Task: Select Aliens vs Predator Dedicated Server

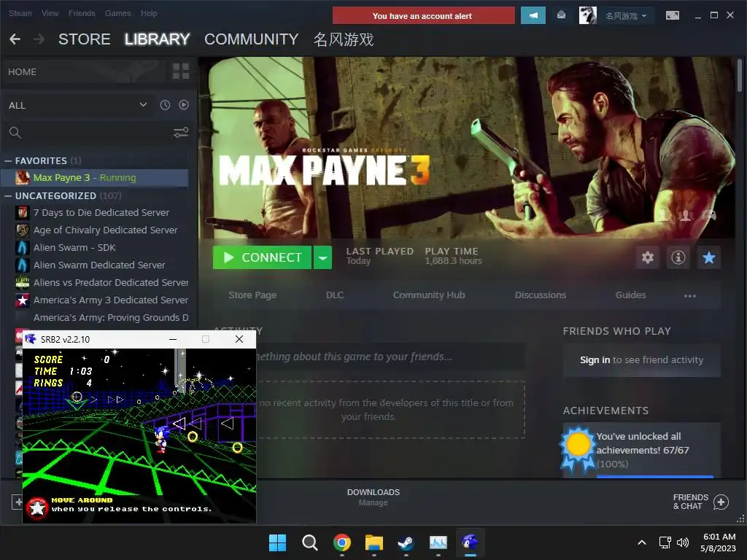Action: coord(101,282)
